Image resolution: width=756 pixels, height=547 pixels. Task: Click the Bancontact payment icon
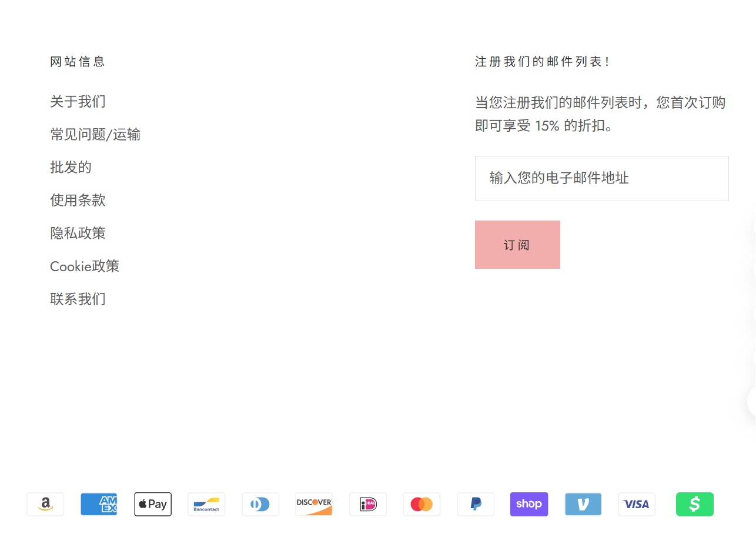206,504
